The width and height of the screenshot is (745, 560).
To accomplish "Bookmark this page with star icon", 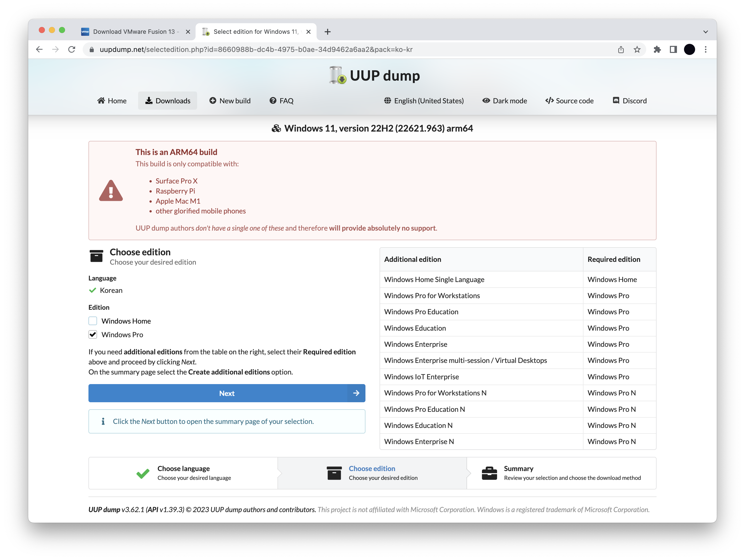I will (x=637, y=49).
